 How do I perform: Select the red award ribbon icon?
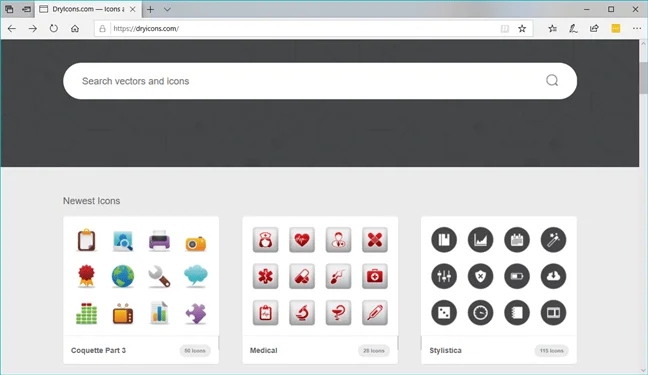pyautogui.click(x=86, y=276)
